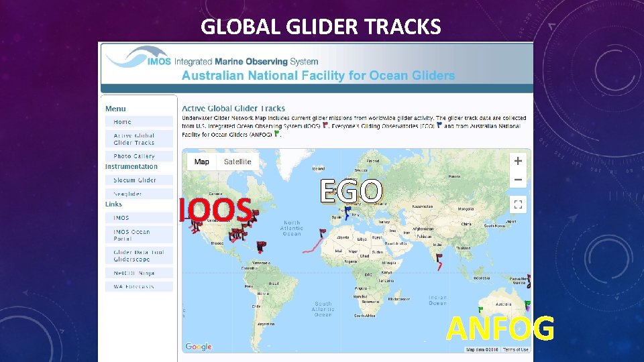Image resolution: width=644 pixels, height=362 pixels.
Task: Select the green glider flag in Western Australia
Action: click(480, 310)
